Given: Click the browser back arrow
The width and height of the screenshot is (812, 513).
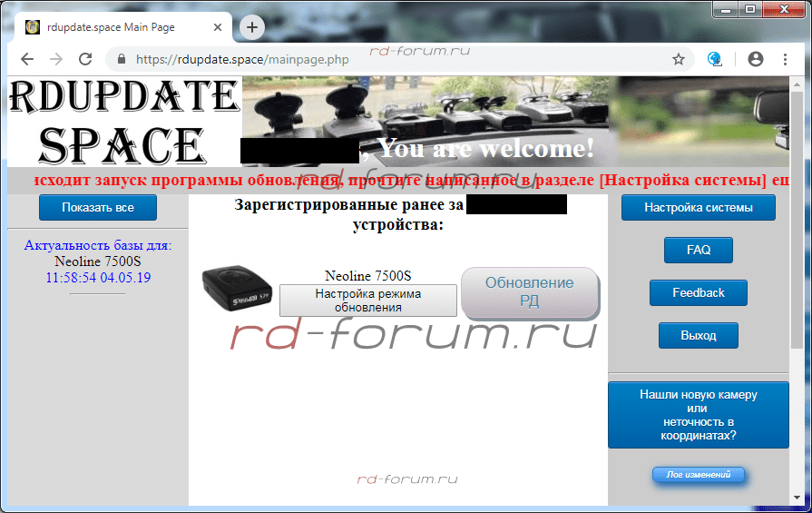Looking at the screenshot, I should (x=27, y=59).
